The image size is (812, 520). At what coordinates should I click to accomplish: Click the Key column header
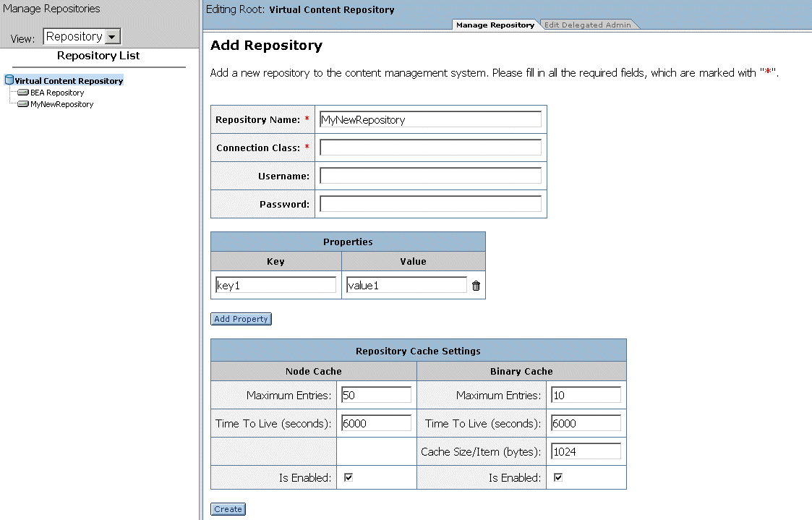(x=276, y=262)
